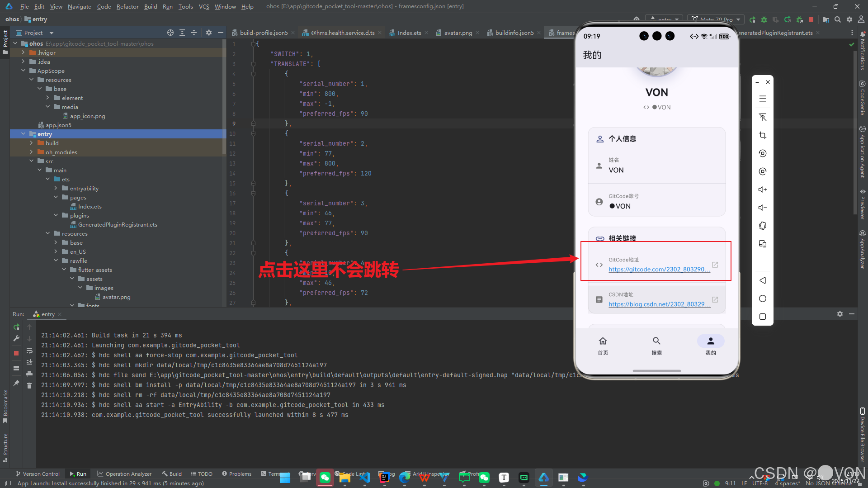This screenshot has width=868, height=488.
Task: Decrease emulator volume
Action: tap(763, 208)
